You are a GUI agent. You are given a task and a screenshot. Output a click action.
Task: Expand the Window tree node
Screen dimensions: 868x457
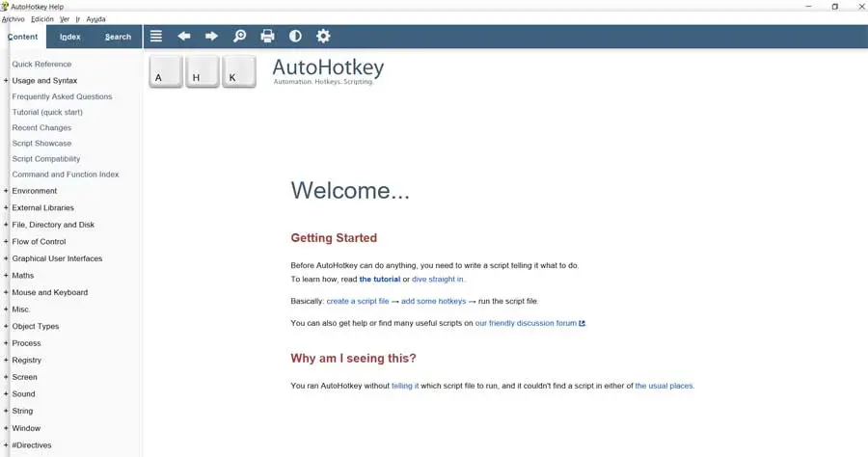(6, 428)
